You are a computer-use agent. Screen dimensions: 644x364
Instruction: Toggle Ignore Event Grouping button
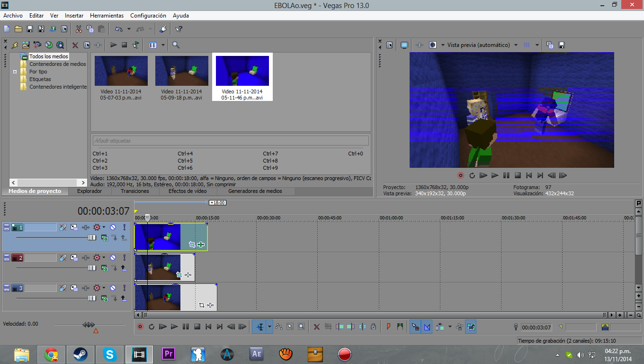point(471,327)
